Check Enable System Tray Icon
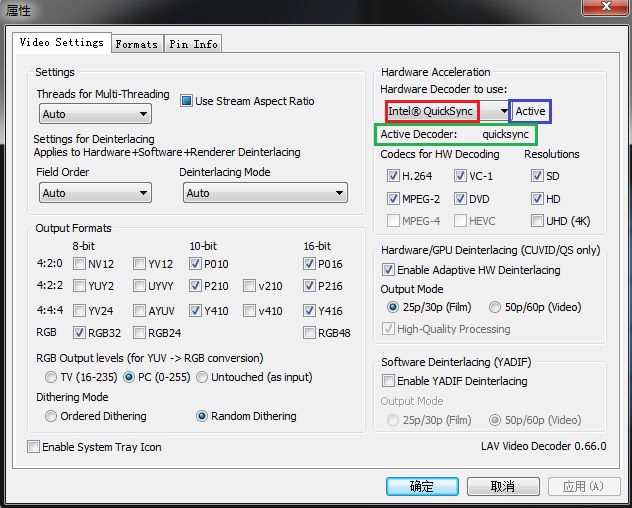Image resolution: width=632 pixels, height=508 pixels. [34, 447]
